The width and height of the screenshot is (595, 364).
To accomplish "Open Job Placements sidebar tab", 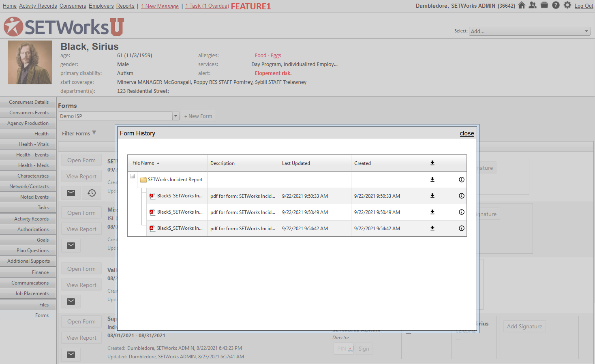I will (x=28, y=293).
